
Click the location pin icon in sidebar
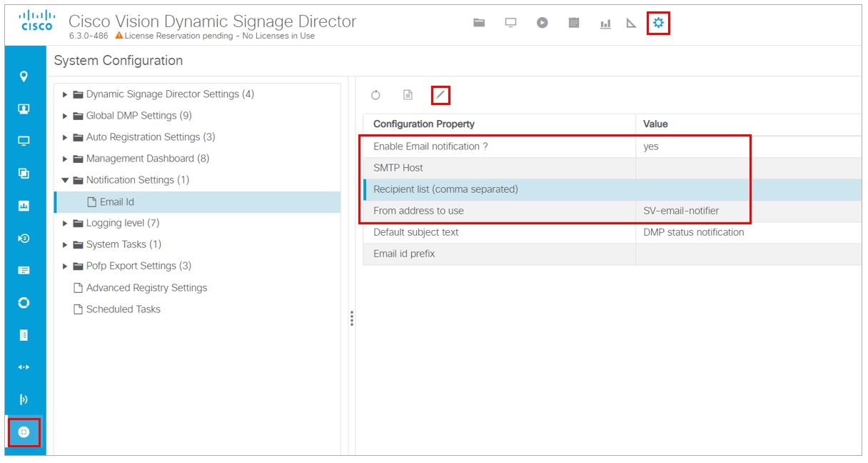pos(24,76)
